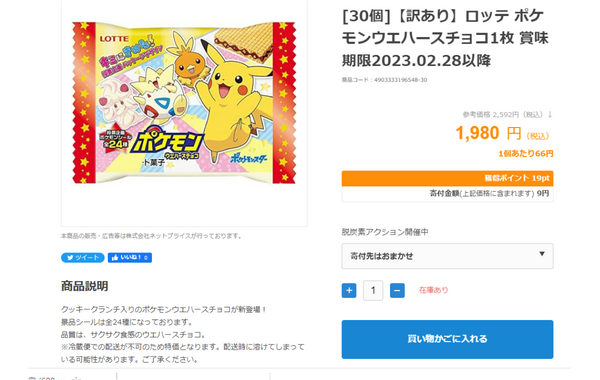Click the Facebook thumbs-up Like button
Image resolution: width=600 pixels, height=380 pixels.
point(130,258)
